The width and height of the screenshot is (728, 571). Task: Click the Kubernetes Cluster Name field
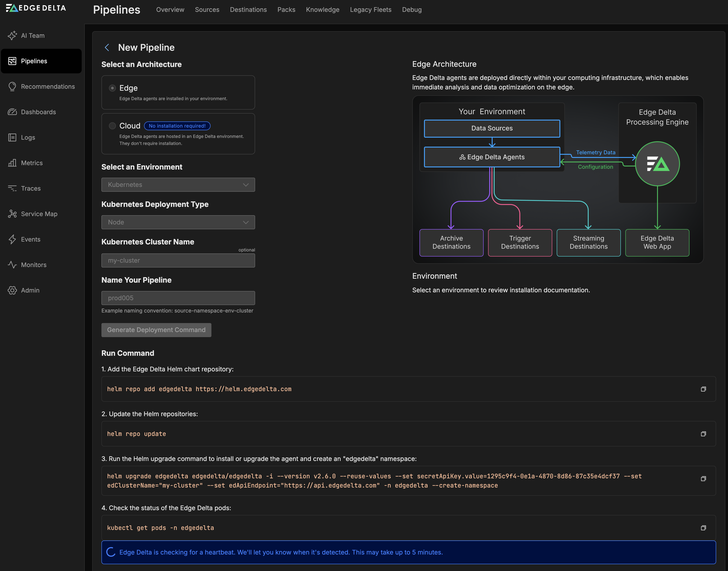178,260
